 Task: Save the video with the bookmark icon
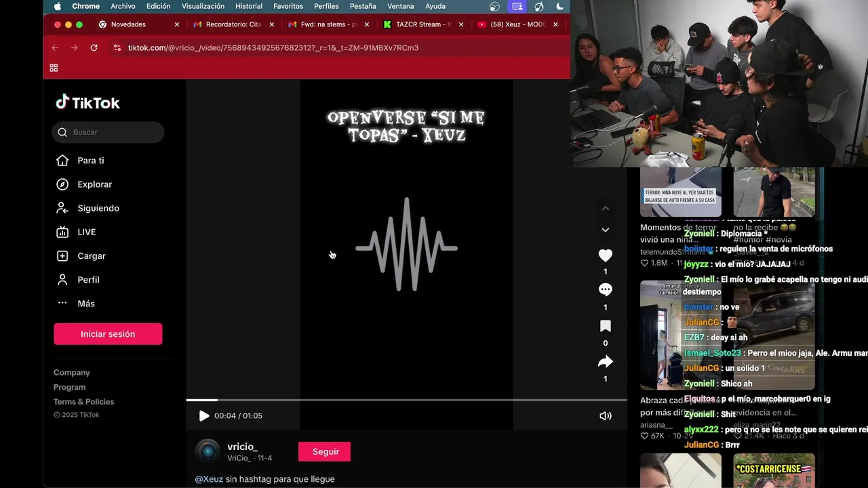click(606, 326)
